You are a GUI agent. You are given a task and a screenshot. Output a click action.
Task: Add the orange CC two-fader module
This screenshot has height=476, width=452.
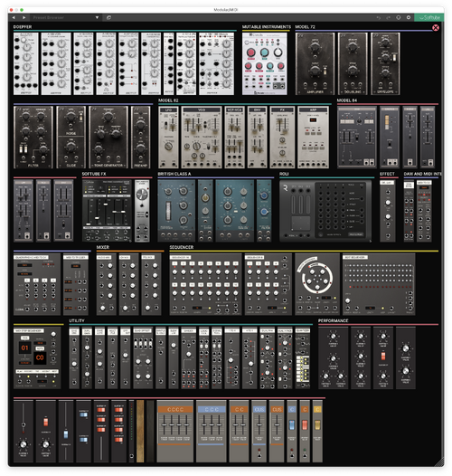click(239, 431)
